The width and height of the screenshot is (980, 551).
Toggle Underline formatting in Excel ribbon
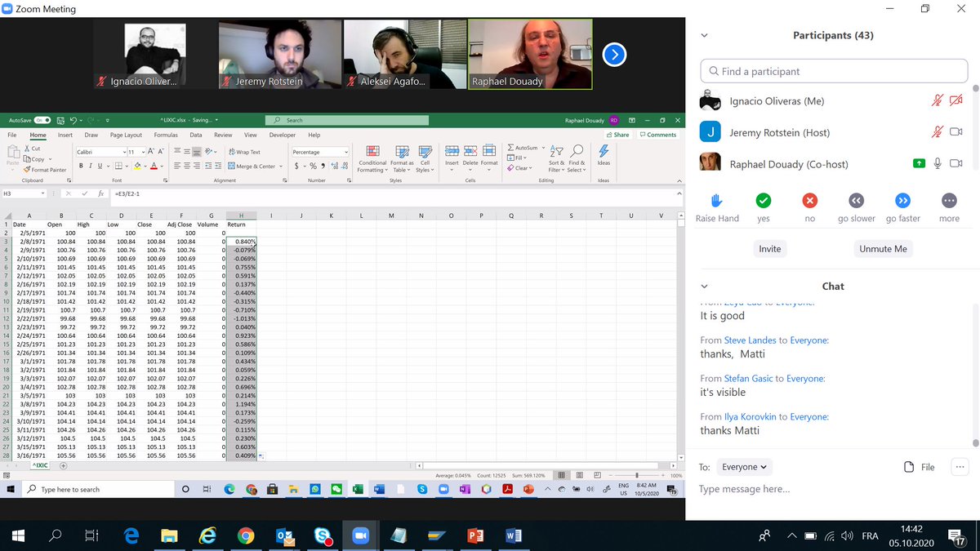[x=100, y=166]
